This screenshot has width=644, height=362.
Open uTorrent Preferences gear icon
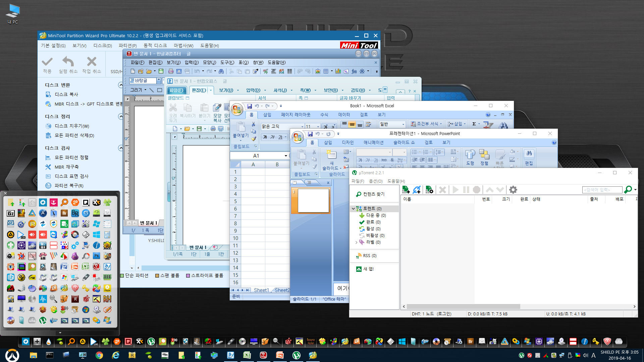pyautogui.click(x=513, y=190)
